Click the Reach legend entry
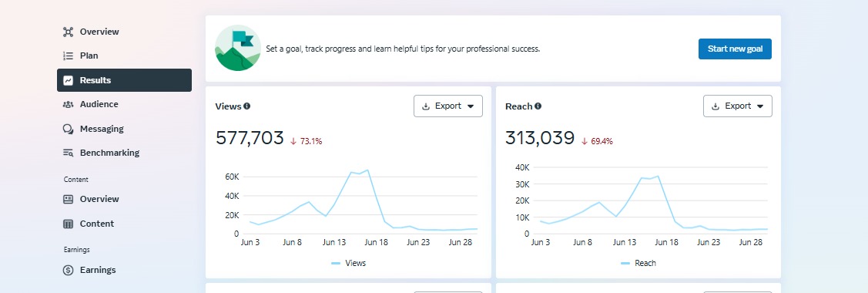The width and height of the screenshot is (868, 293). 638,263
